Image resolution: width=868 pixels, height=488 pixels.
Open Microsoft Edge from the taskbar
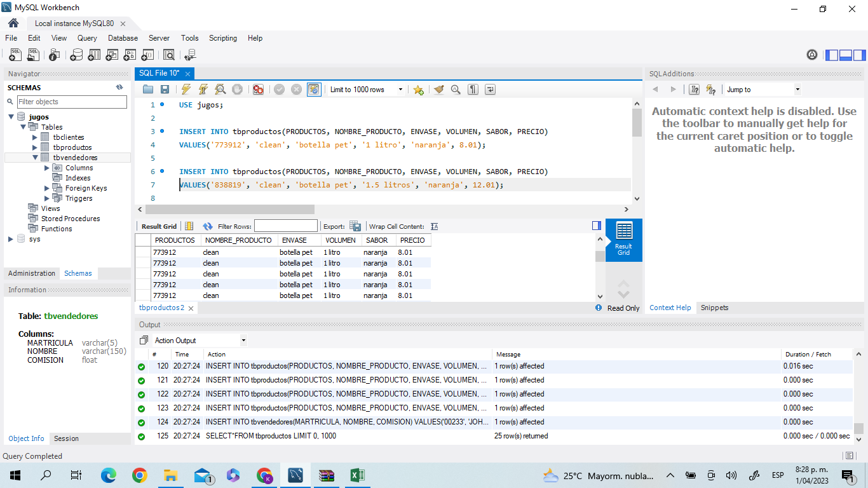(109, 475)
